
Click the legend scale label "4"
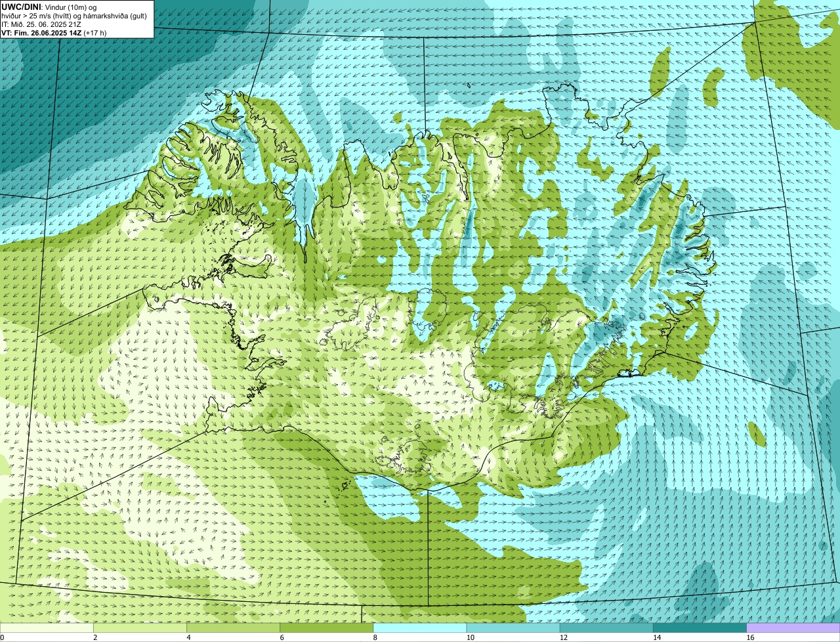point(188,637)
